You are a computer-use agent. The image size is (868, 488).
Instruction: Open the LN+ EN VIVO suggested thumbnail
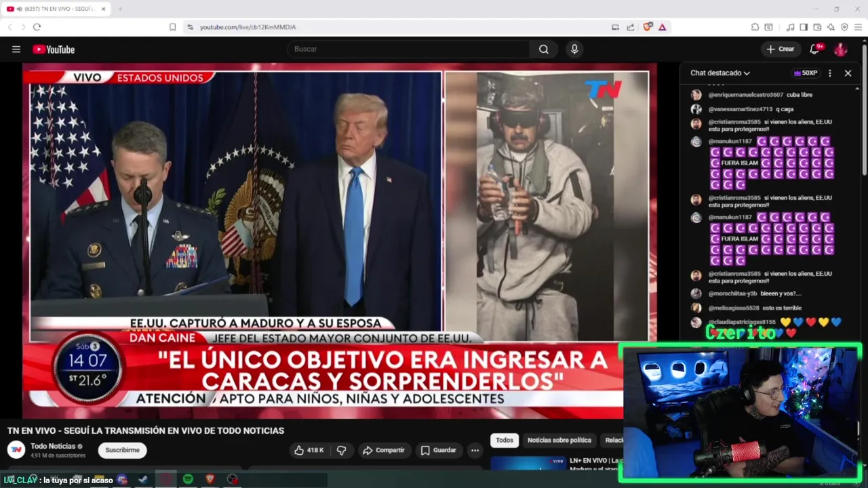tap(528, 464)
